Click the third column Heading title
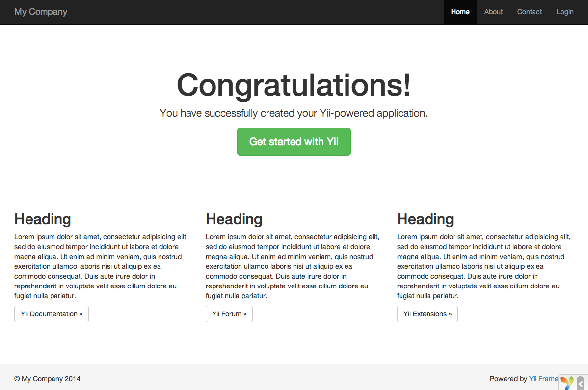Viewport: 588px width, 390px height. (x=425, y=219)
